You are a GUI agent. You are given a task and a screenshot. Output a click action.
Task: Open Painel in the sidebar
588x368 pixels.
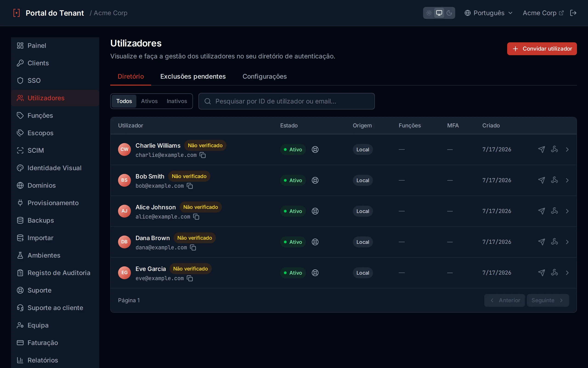coord(55,46)
